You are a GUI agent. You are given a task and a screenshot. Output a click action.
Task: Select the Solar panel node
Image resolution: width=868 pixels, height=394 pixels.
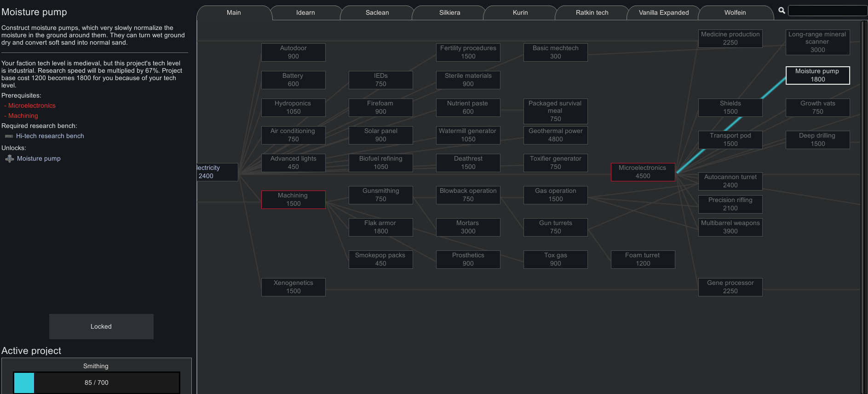[x=381, y=135]
